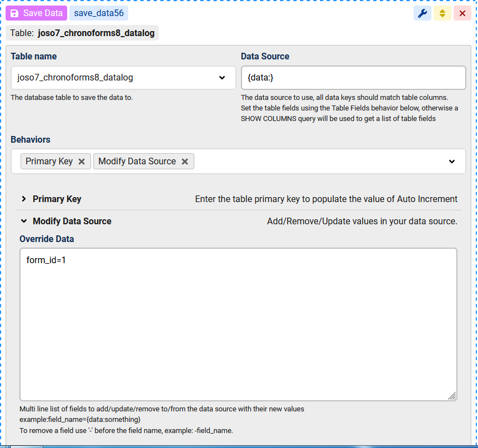
Task: Remove the Modify Data Source behavior tag
Action: (x=185, y=162)
